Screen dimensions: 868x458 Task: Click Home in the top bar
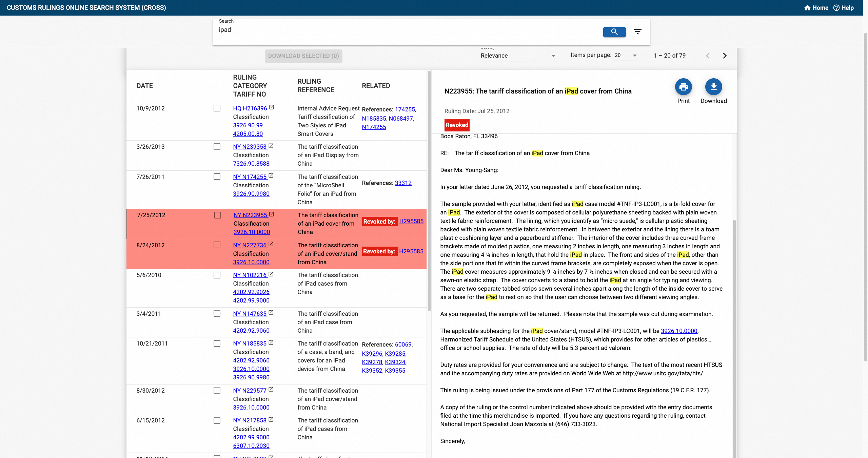click(x=816, y=8)
